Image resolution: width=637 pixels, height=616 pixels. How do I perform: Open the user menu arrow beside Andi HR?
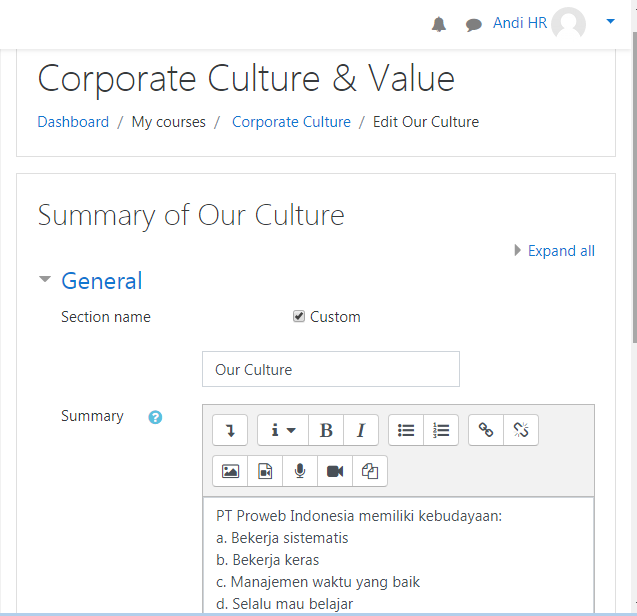pos(610,21)
